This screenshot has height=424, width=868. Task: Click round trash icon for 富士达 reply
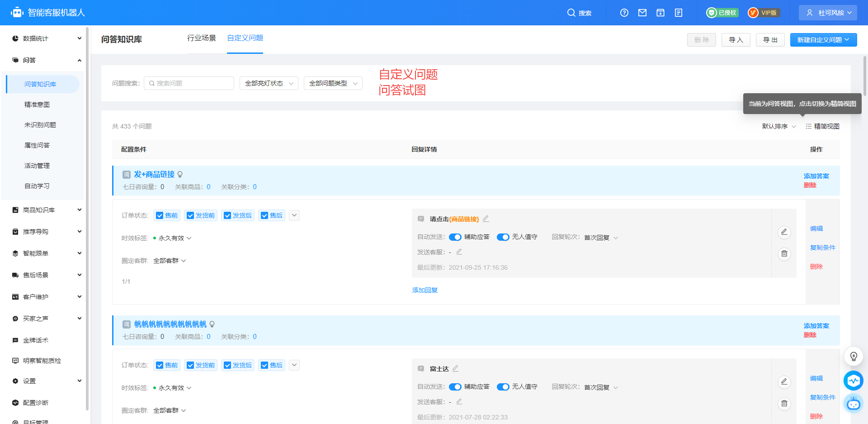click(784, 404)
